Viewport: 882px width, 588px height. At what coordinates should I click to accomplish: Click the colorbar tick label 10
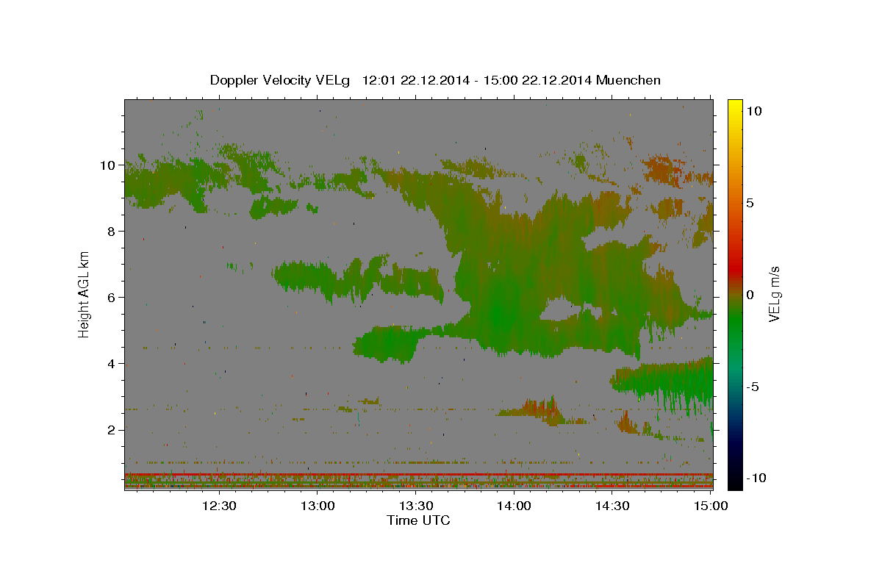(754, 111)
